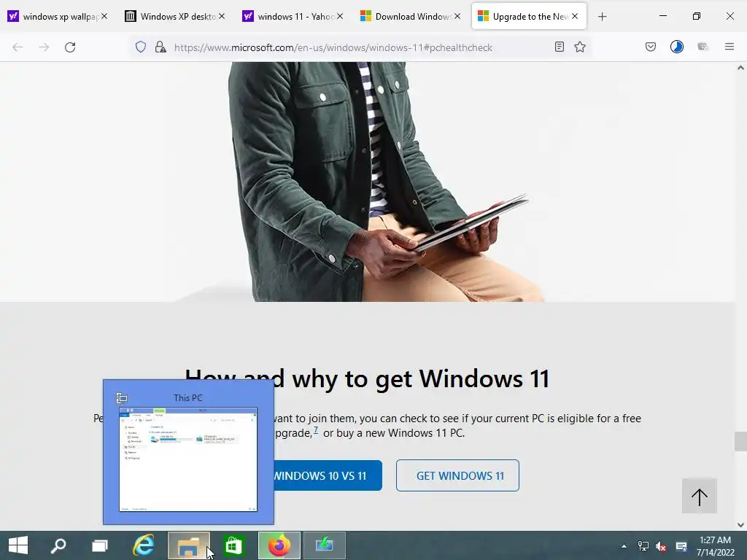Open footnote 7 superscript link
This screenshot has width=747, height=560.
315,429
